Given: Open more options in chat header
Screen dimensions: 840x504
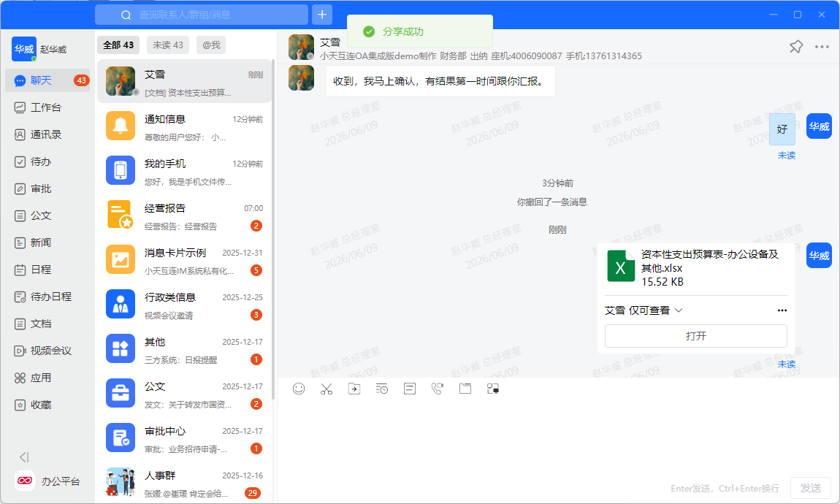Looking at the screenshot, I should pyautogui.click(x=822, y=47).
